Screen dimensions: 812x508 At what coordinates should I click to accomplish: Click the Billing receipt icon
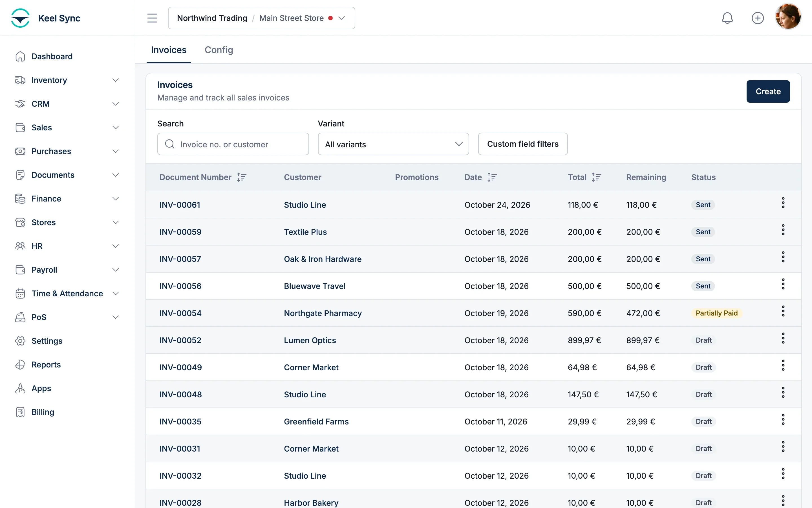point(20,412)
